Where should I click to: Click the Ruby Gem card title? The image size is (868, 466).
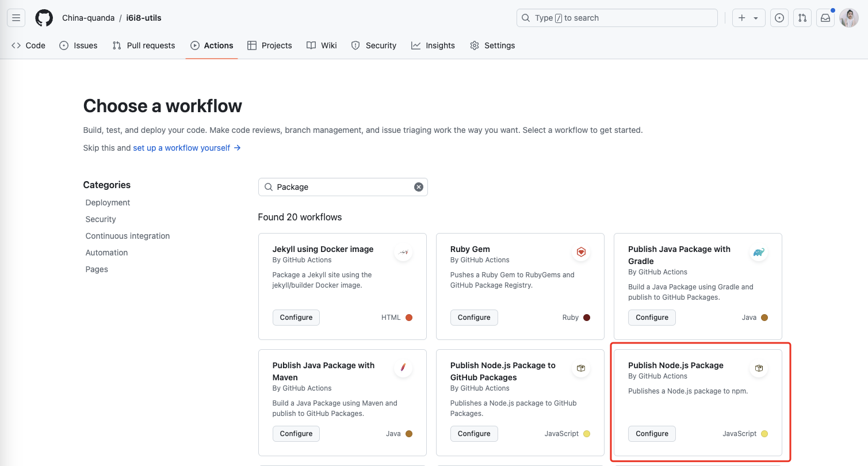tap(470, 249)
